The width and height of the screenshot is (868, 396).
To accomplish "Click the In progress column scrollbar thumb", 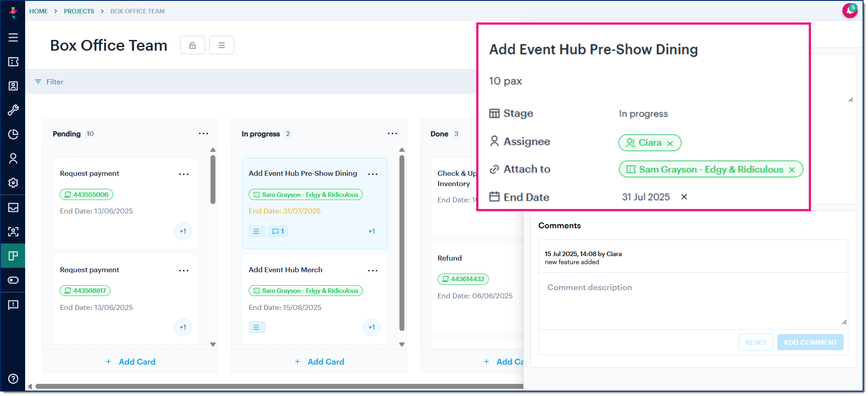I will click(402, 243).
